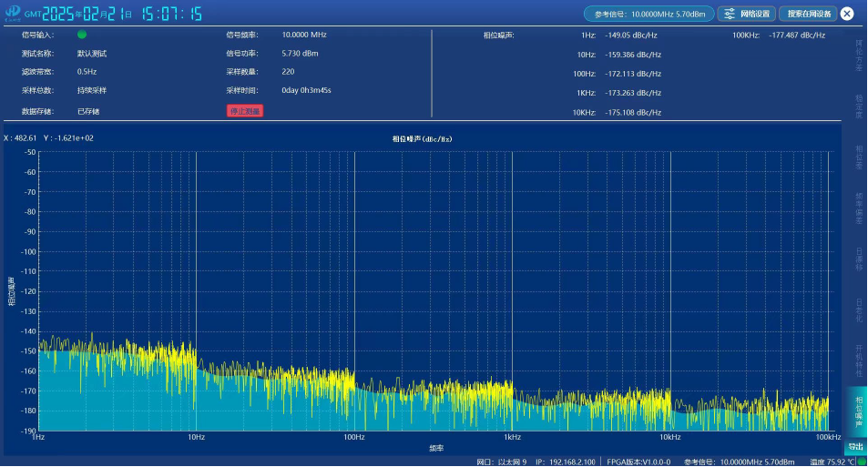Click the 1Hz phase noise value -149.05 dBc/Hz

(x=631, y=35)
